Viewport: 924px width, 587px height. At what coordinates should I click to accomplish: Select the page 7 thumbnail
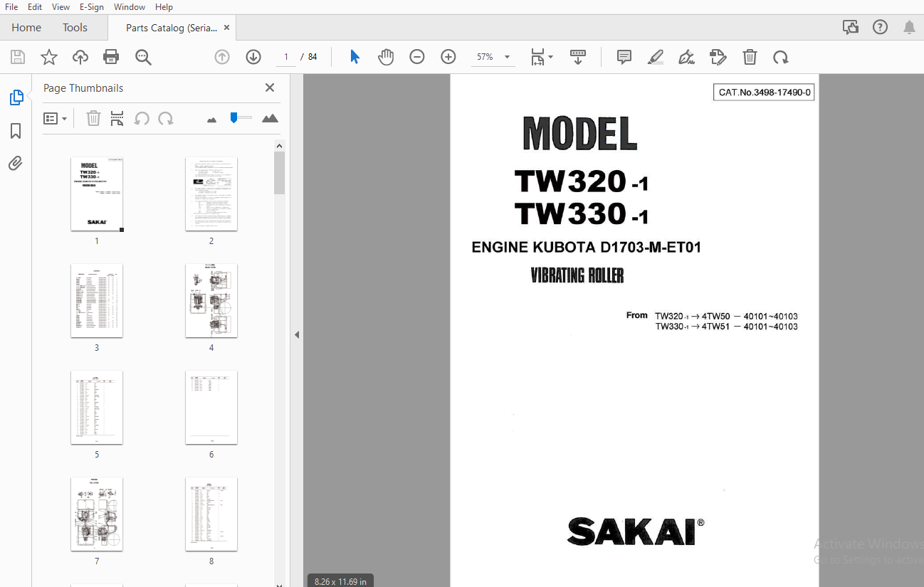[97, 514]
